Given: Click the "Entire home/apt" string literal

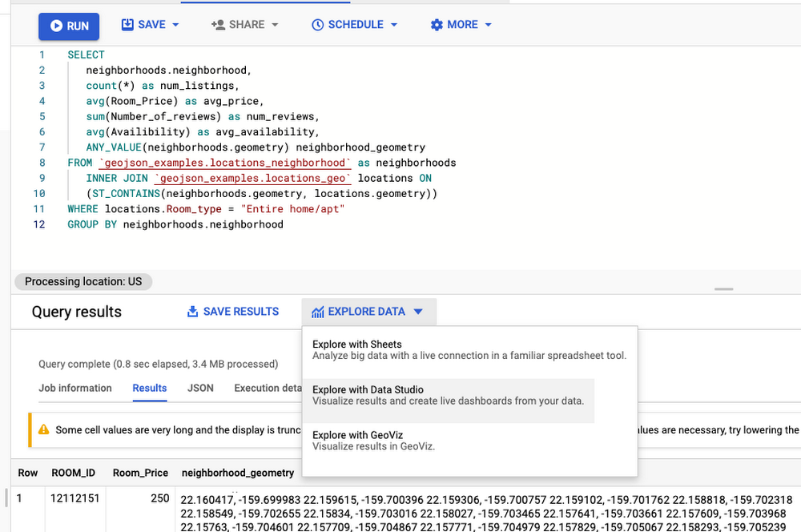Looking at the screenshot, I should (x=292, y=209).
